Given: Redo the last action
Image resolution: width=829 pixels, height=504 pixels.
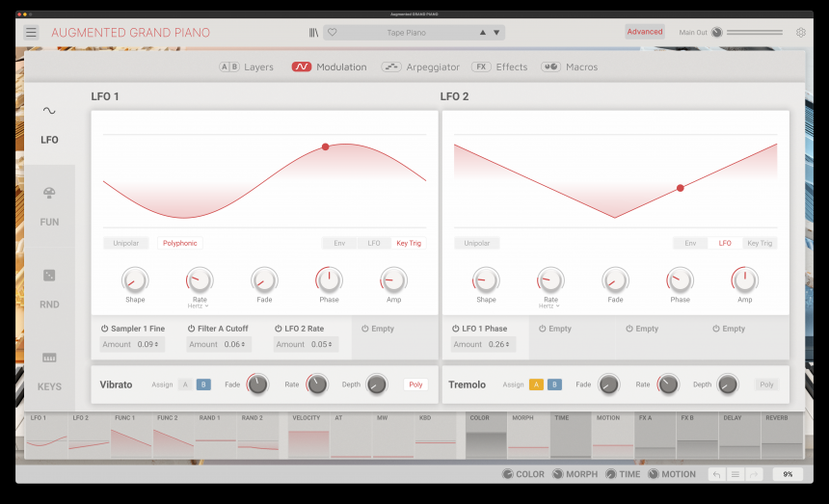Looking at the screenshot, I should 754,474.
